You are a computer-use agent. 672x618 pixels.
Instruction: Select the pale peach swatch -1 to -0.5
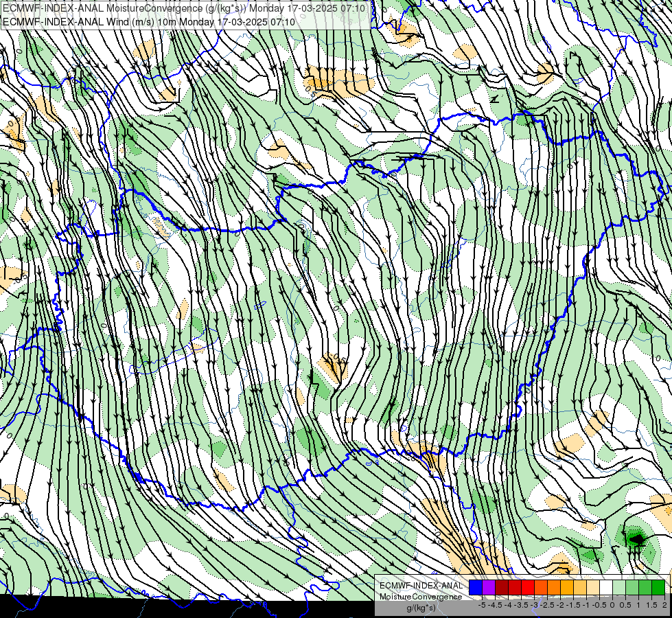[x=593, y=587]
